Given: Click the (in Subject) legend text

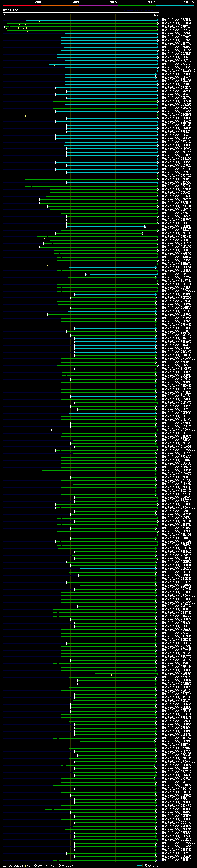Looking at the screenshot, I should (x=62, y=866).
